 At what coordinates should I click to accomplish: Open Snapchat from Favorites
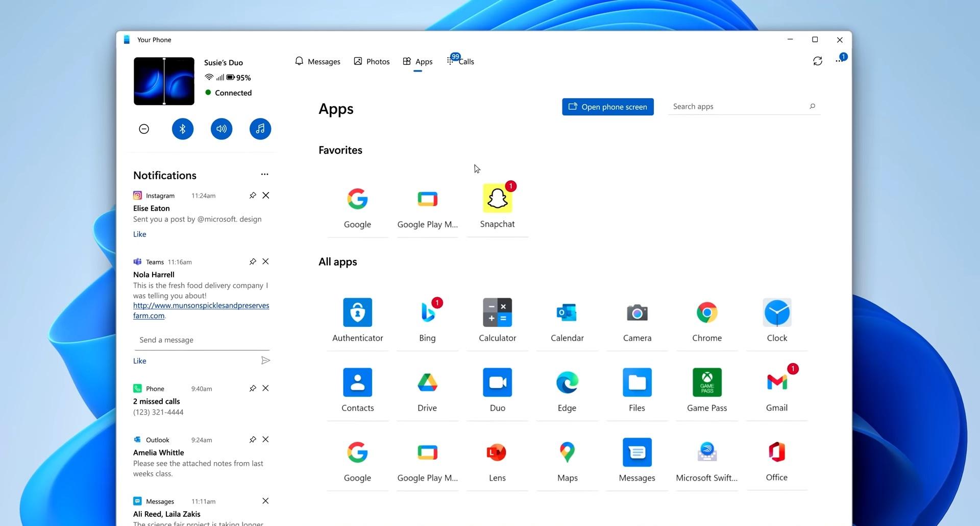click(x=498, y=206)
